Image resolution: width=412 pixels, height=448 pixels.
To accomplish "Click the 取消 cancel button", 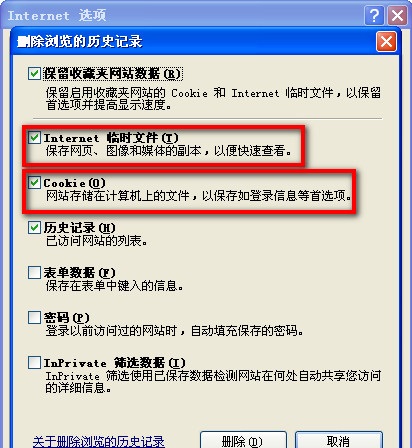I will pos(339,441).
